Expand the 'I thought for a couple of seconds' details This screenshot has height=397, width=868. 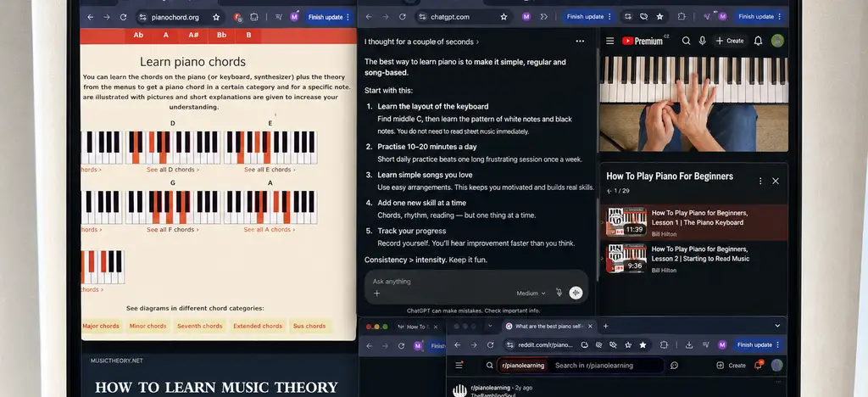click(422, 42)
